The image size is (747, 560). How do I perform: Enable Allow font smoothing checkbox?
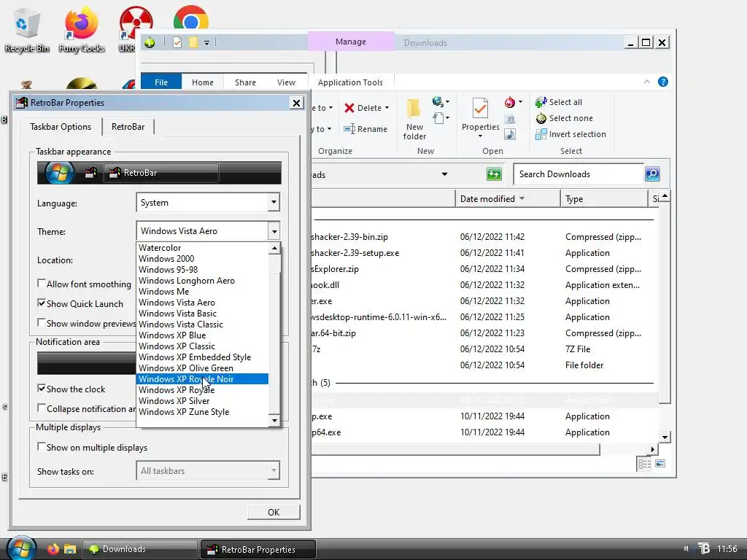(x=42, y=284)
